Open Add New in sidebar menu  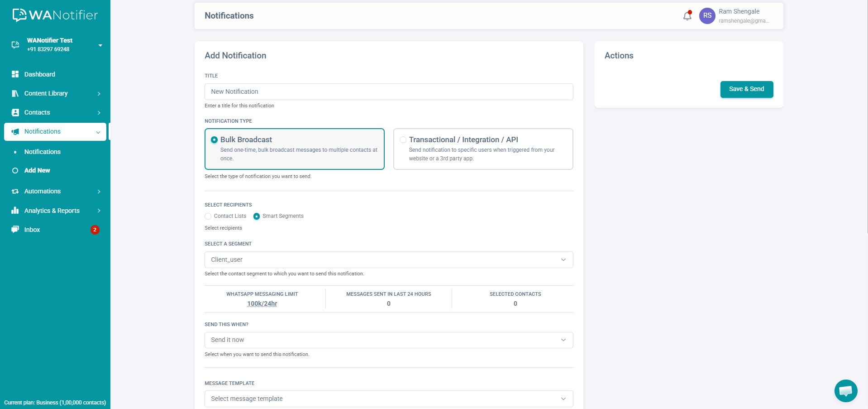tap(37, 170)
